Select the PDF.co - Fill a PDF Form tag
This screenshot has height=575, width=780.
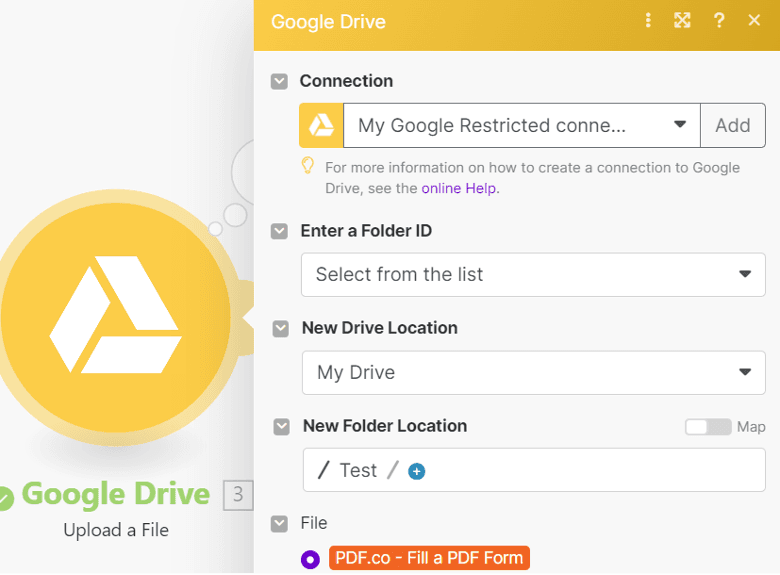[x=429, y=558]
